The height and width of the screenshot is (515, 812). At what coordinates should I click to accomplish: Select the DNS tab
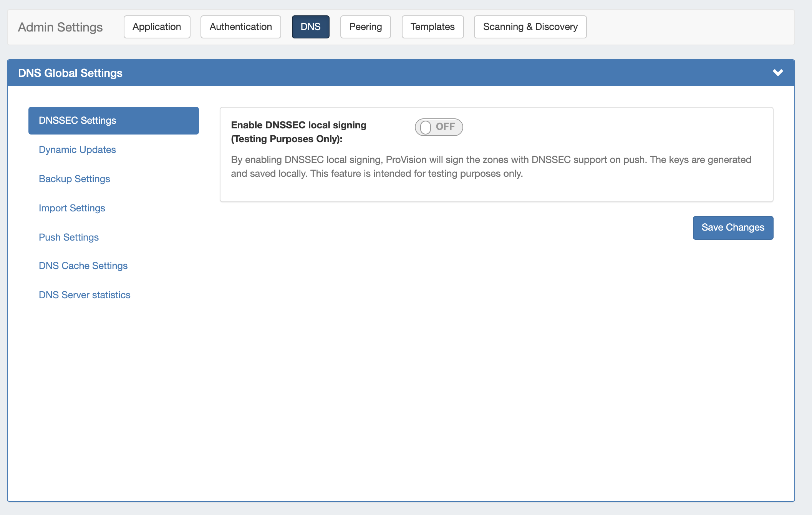tap(310, 27)
